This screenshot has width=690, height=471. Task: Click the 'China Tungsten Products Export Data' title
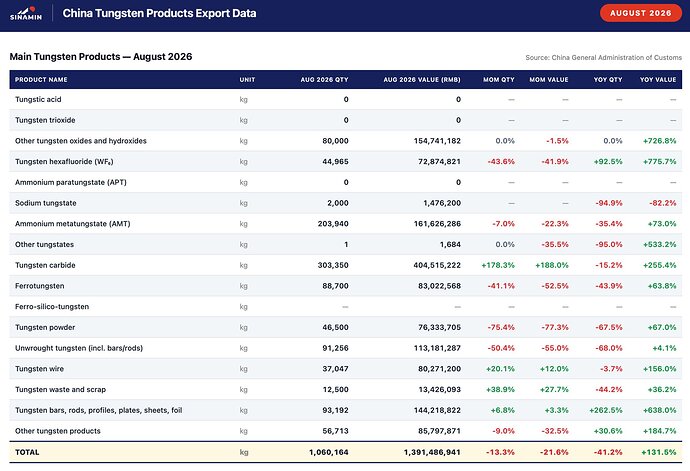(159, 13)
